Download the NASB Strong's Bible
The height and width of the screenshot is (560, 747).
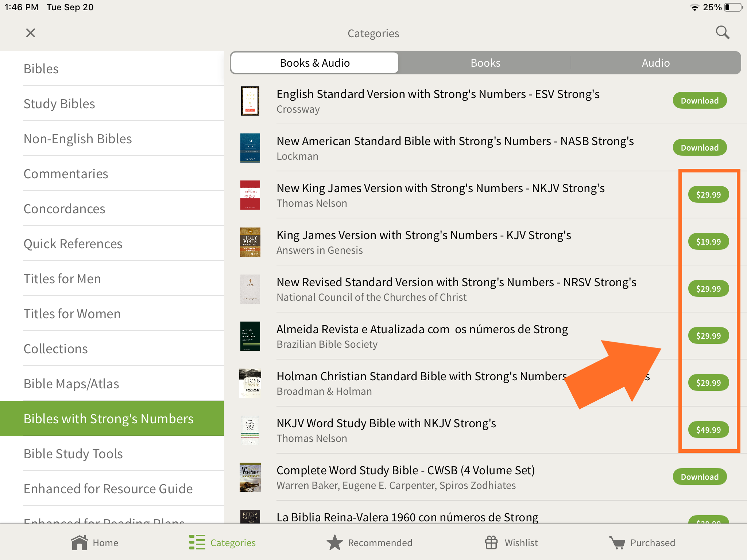pos(699,148)
